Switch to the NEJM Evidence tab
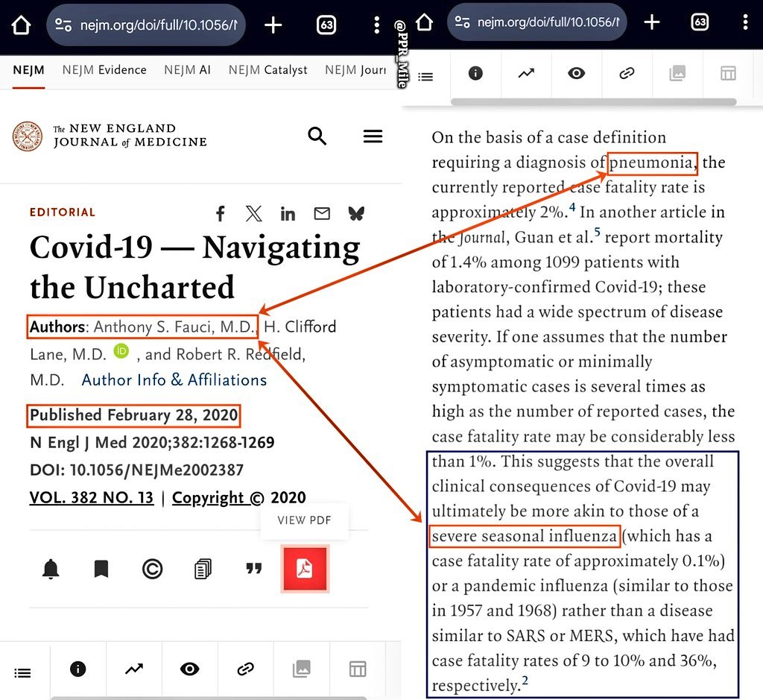Viewport: 763px width, 700px height. coord(104,70)
